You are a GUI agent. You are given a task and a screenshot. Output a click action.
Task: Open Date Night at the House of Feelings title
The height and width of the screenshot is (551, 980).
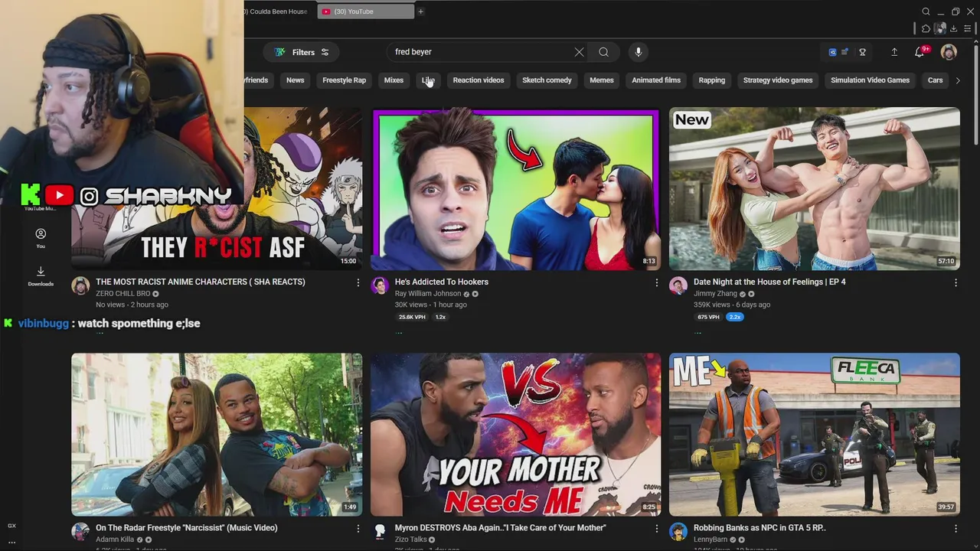[x=769, y=282]
